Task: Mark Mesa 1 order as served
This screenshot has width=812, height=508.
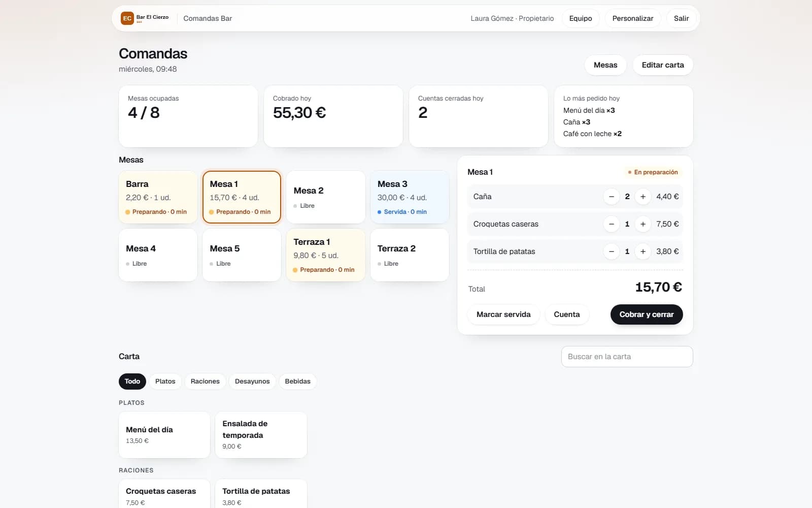Action: tap(503, 314)
